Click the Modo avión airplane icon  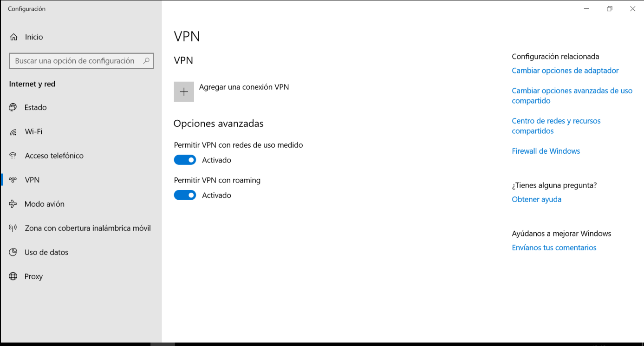(x=13, y=204)
